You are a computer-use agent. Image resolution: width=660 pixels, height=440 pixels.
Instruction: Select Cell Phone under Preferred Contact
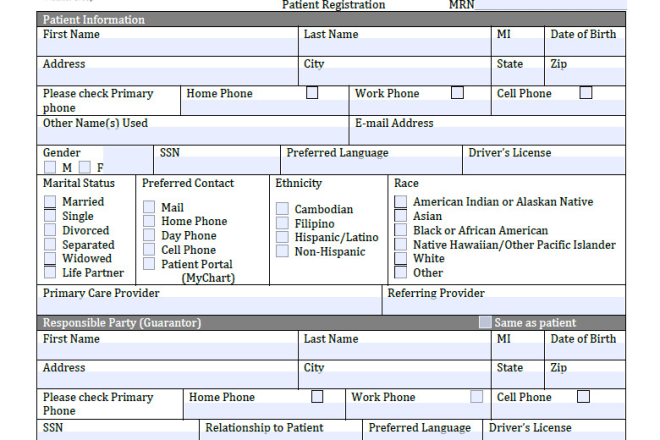(149, 249)
